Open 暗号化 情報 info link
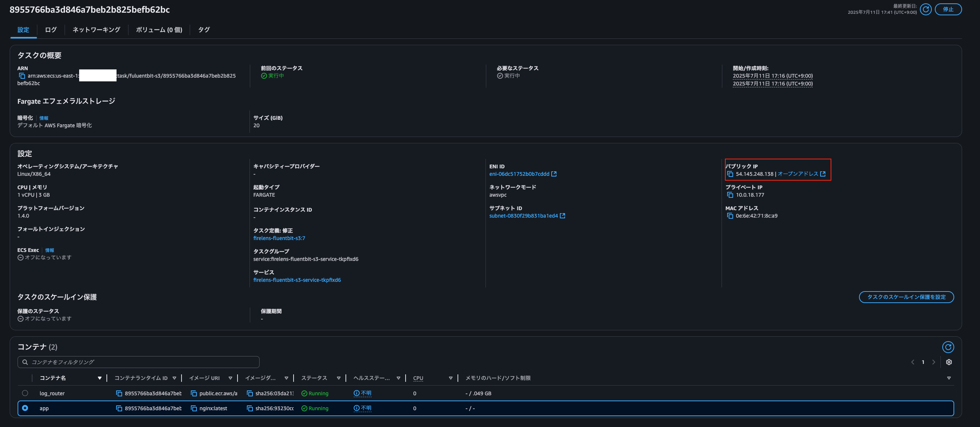The image size is (980, 427). [x=44, y=118]
